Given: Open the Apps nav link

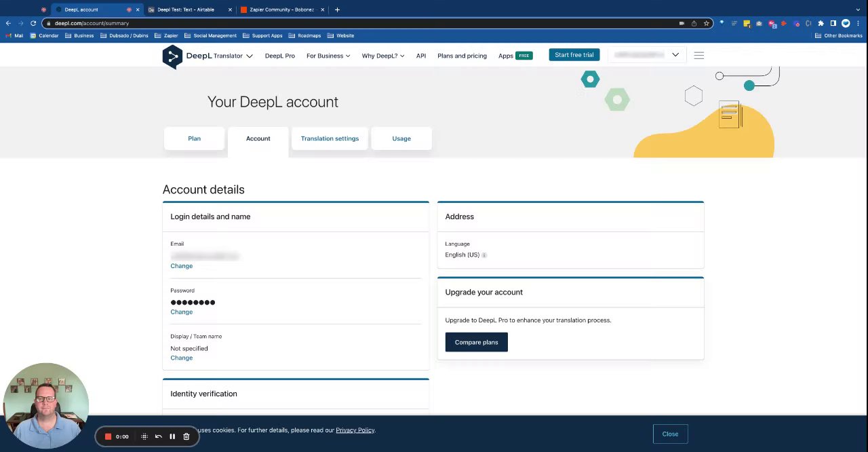Looking at the screenshot, I should click(515, 56).
